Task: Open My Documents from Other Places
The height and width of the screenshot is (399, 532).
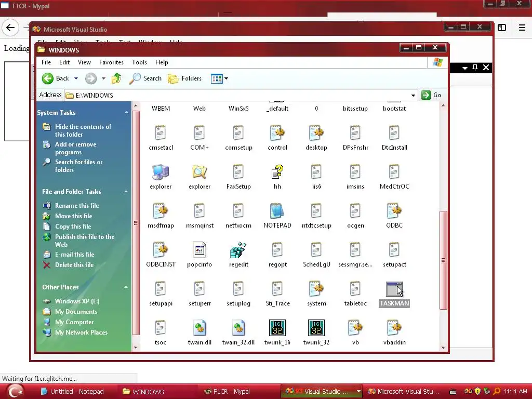Action: 76,312
